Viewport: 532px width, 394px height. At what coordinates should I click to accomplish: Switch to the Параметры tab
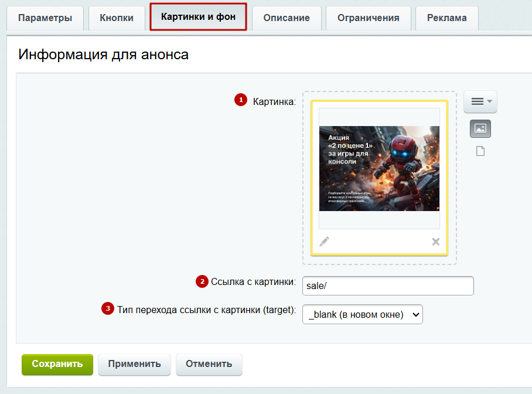pos(45,18)
